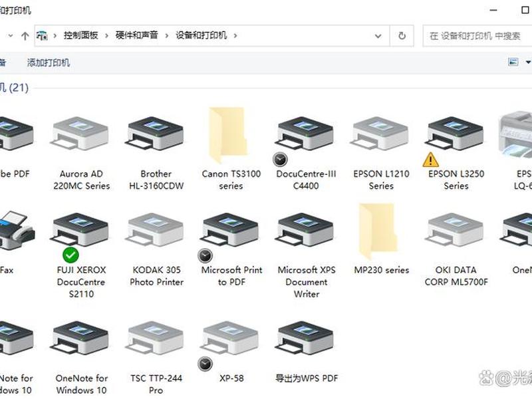Open the MP230 series folder icon
The image size is (532, 399).
(380, 231)
